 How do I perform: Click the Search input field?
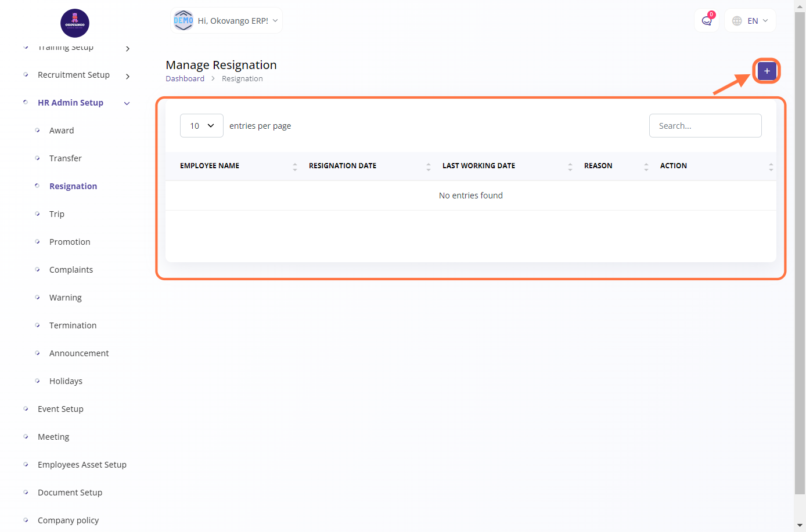pyautogui.click(x=705, y=126)
